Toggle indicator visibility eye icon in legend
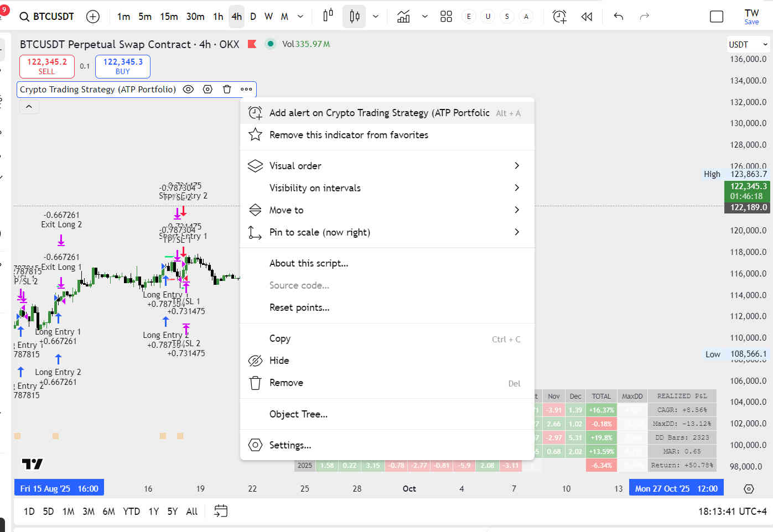 [x=188, y=89]
